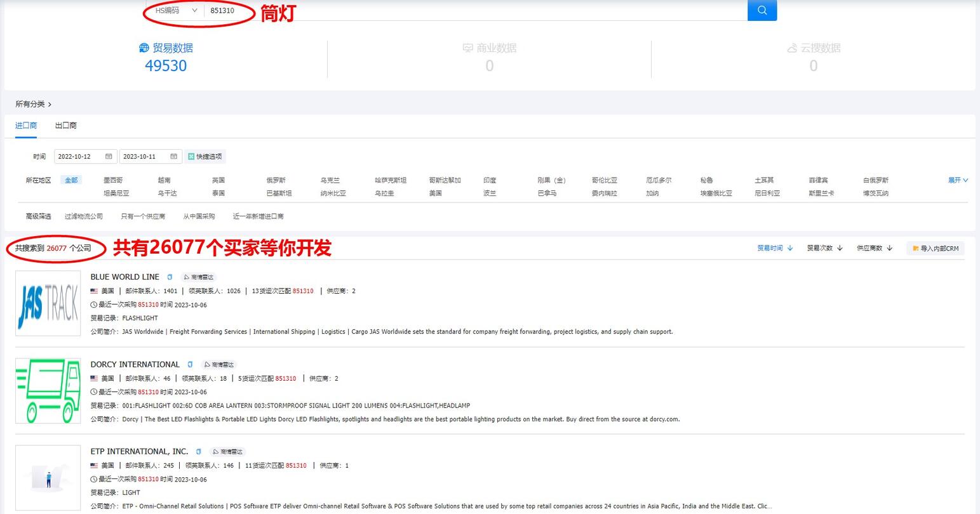
Task: Filter region by 越南
Action: [x=164, y=180]
